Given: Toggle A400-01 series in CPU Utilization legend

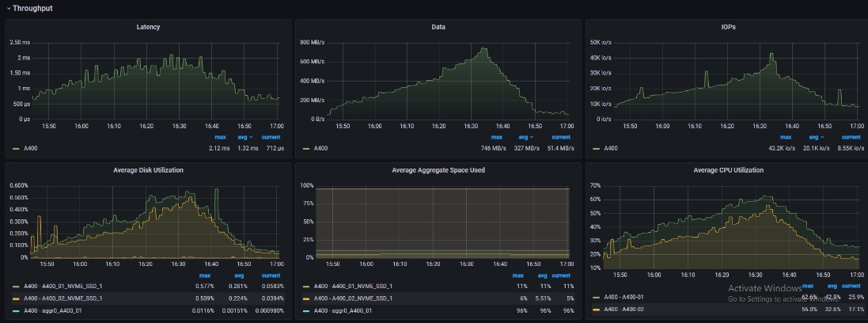Looking at the screenshot, I should click(624, 297).
